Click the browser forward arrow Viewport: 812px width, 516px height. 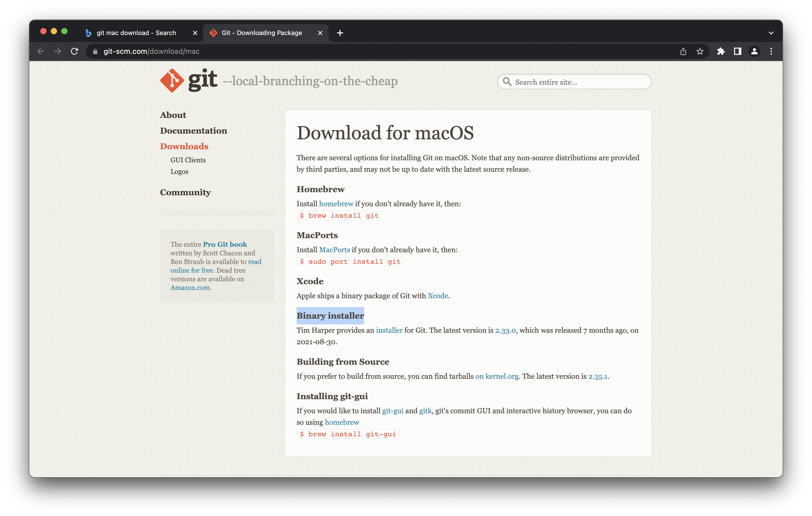pyautogui.click(x=58, y=51)
